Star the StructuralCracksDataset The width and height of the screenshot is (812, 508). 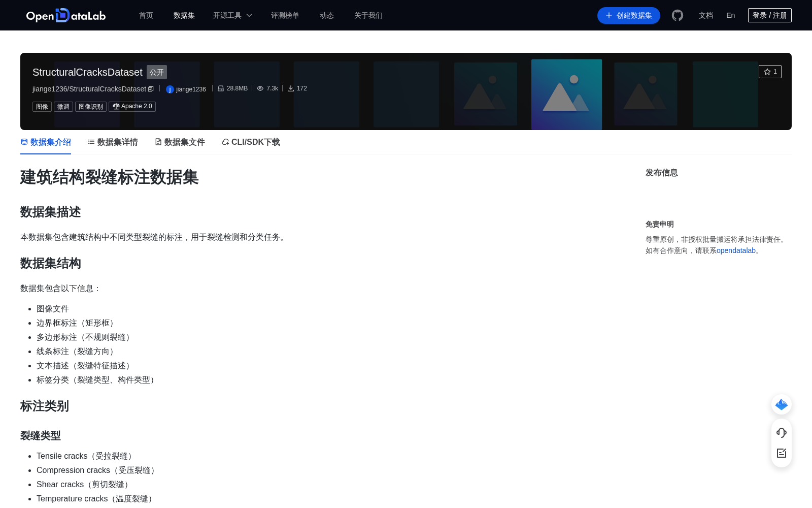[x=770, y=72]
